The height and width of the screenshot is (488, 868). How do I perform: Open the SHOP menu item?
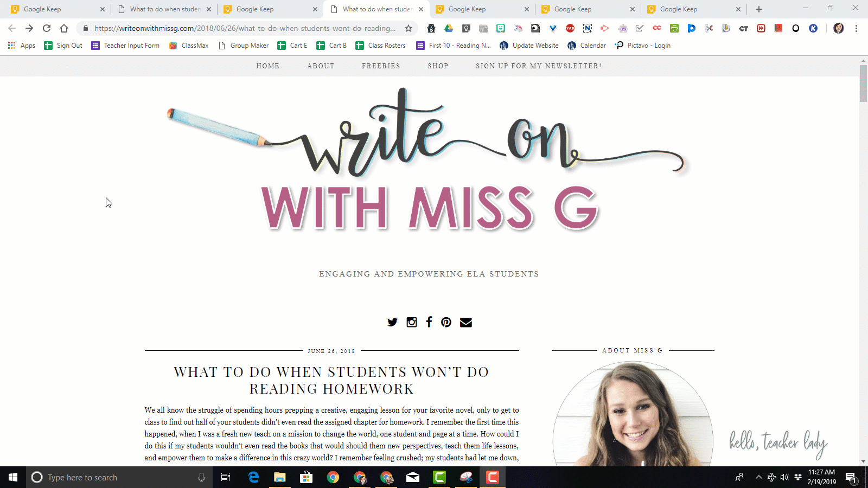coord(438,66)
